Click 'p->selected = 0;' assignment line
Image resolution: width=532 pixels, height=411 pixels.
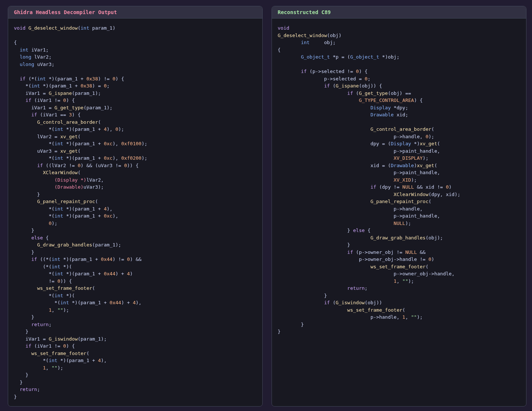347,79
